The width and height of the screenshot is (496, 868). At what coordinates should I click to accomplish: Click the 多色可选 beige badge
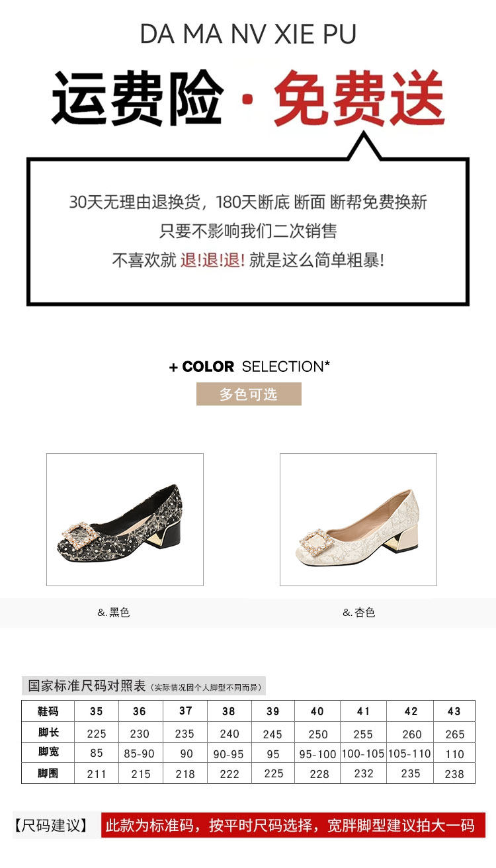(249, 394)
